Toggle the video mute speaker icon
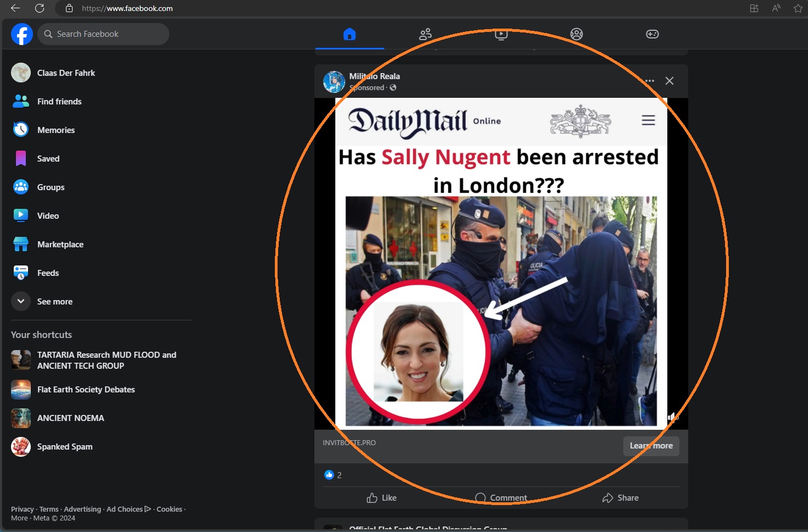Viewport: 808px width, 532px height. pyautogui.click(x=673, y=417)
